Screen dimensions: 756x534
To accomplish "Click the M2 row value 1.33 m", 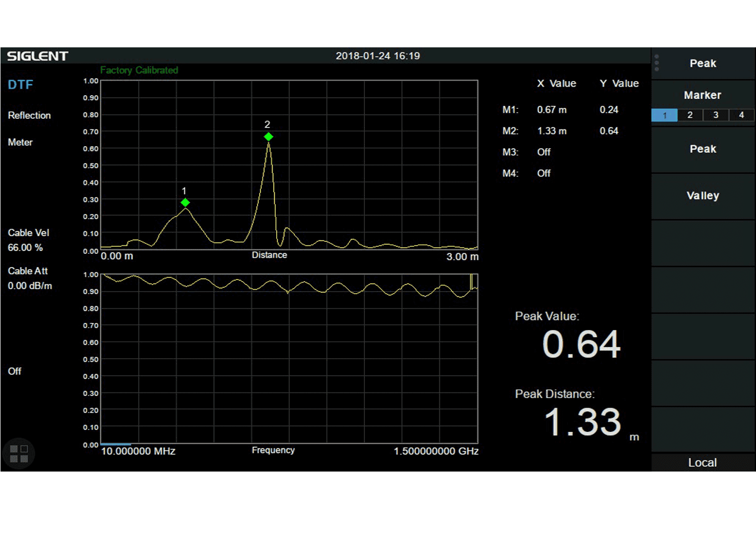I will click(552, 131).
